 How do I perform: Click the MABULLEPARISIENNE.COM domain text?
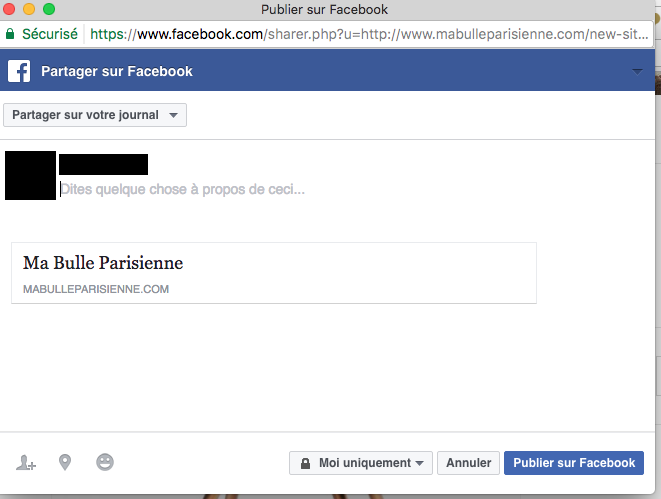point(96,289)
